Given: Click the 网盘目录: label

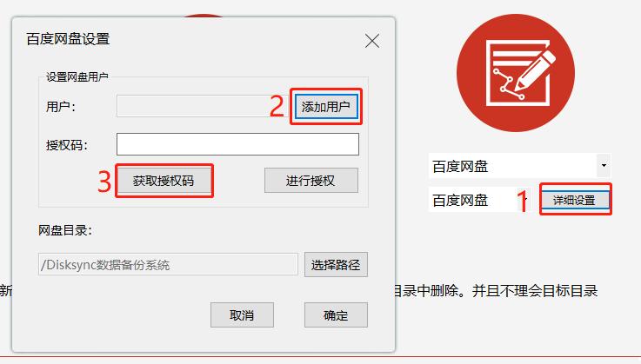Looking at the screenshot, I should point(65,230).
